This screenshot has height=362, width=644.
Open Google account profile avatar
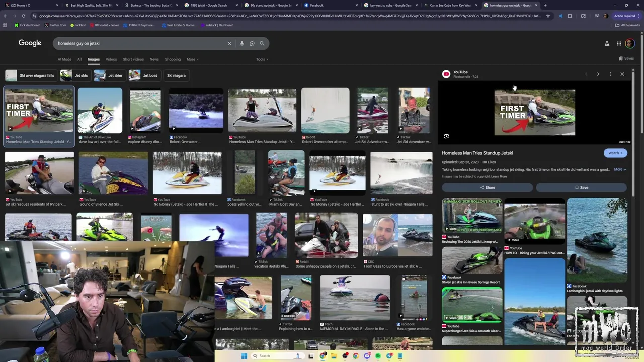tap(630, 44)
